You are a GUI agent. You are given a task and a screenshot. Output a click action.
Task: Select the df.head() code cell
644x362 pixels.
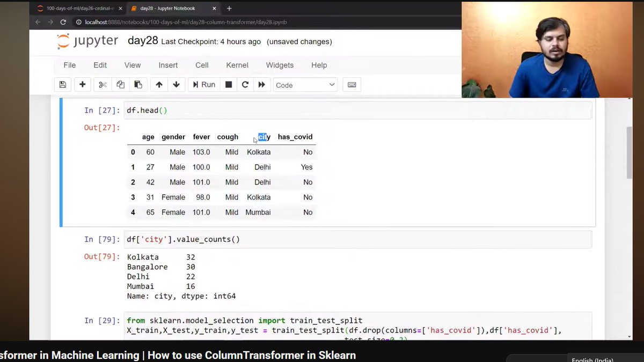(358, 110)
